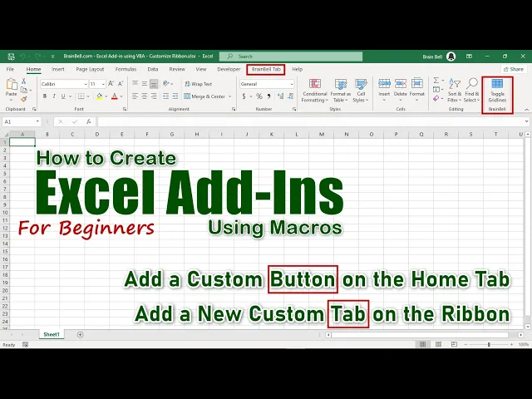Screen dimensions: 532x399
Task: Switch to Page Layout tab
Action: [90, 69]
